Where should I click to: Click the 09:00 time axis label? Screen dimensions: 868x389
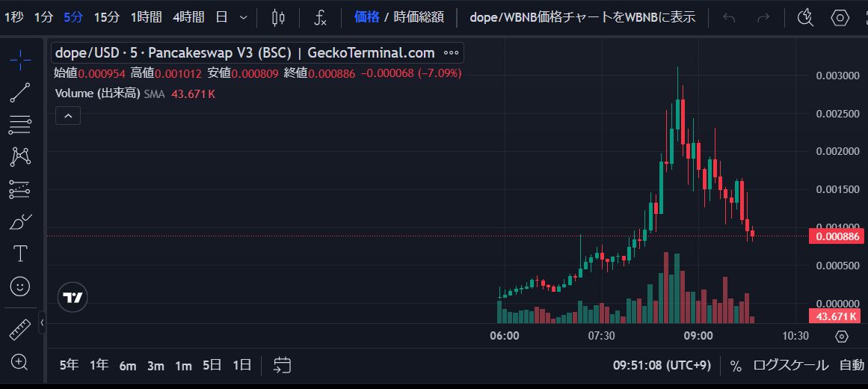click(x=698, y=336)
